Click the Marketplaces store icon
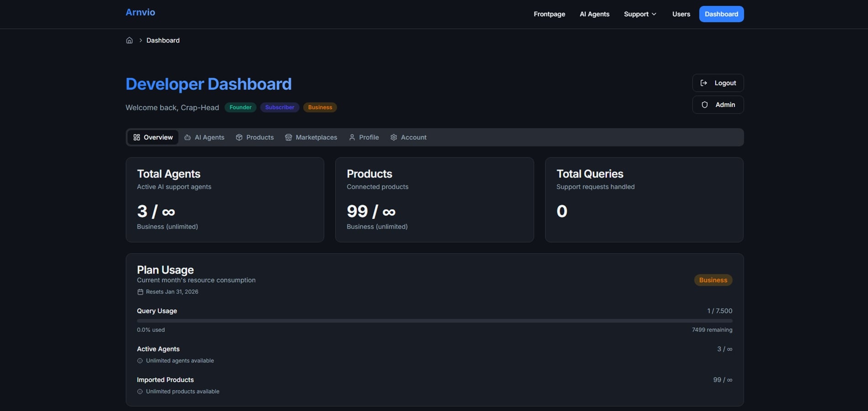The height and width of the screenshot is (411, 868). point(288,137)
